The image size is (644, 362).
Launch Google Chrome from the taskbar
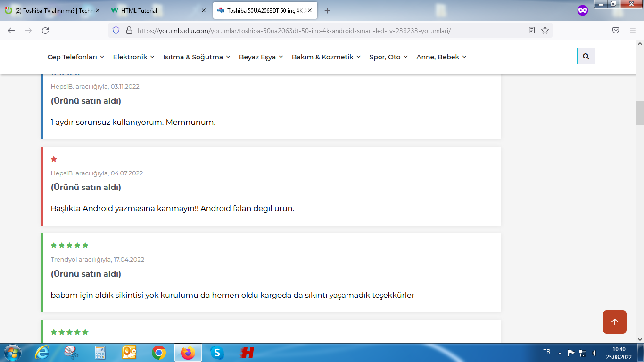(158, 353)
